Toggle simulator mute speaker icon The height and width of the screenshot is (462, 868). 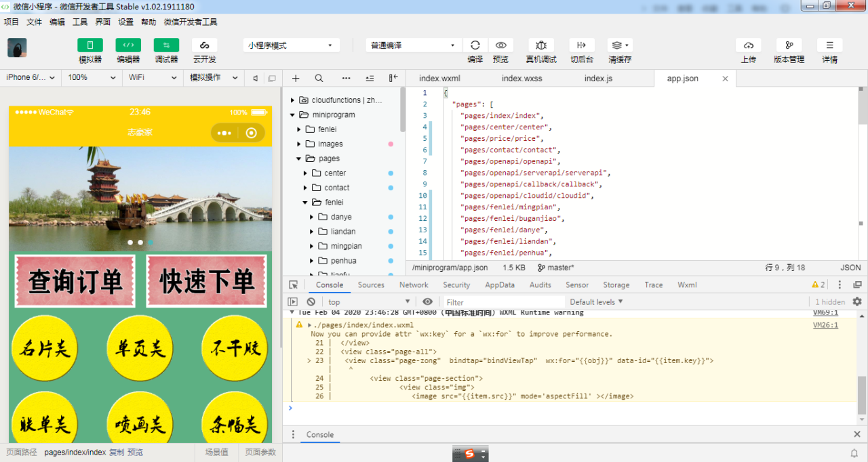[256, 78]
